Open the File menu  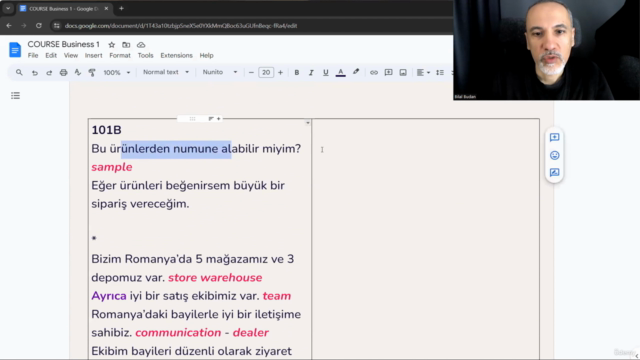click(x=33, y=56)
